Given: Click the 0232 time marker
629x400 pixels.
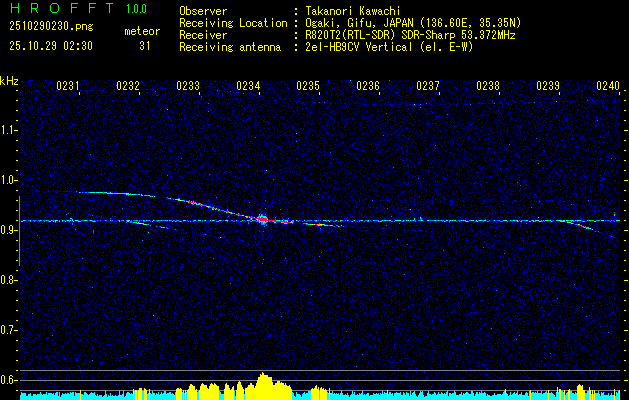Looking at the screenshot, I should click(x=128, y=86).
